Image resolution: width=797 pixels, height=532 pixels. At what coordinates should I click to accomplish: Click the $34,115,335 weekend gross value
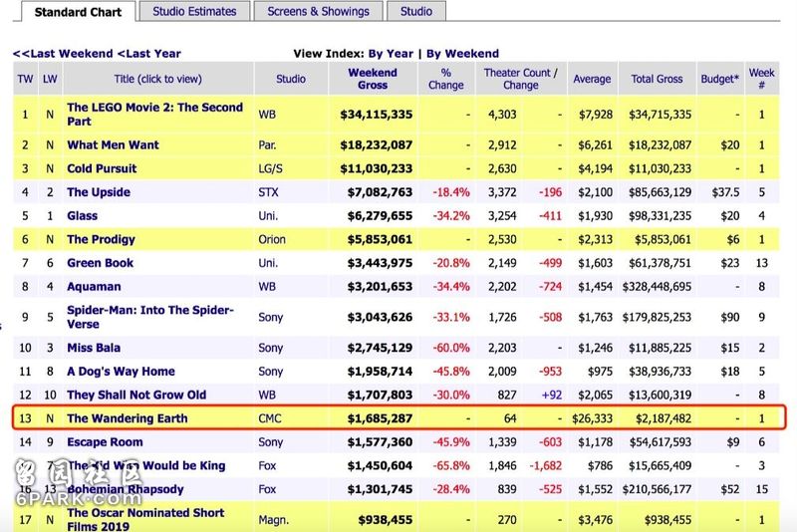click(x=377, y=115)
